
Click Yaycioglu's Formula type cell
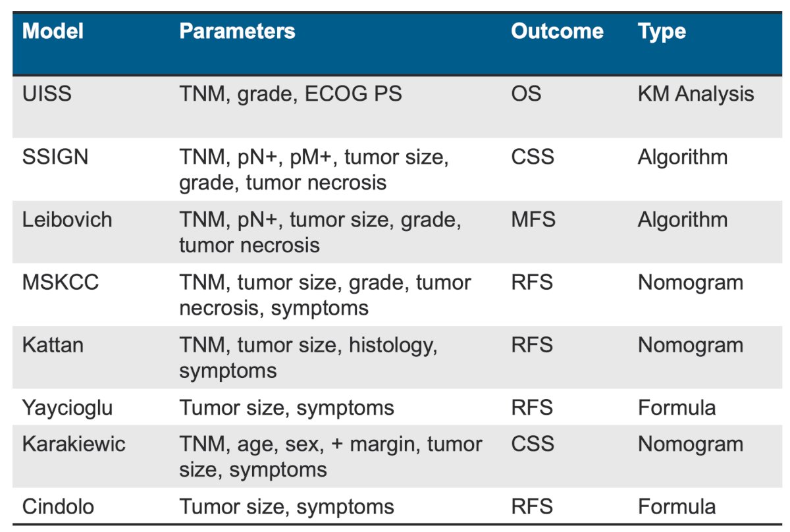677,408
